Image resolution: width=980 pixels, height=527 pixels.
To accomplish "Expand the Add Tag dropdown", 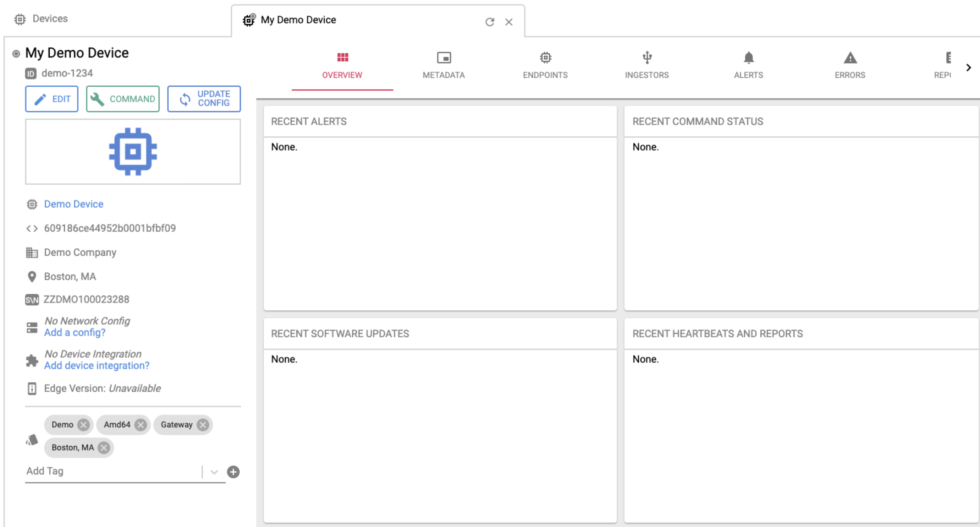I will tap(214, 472).
